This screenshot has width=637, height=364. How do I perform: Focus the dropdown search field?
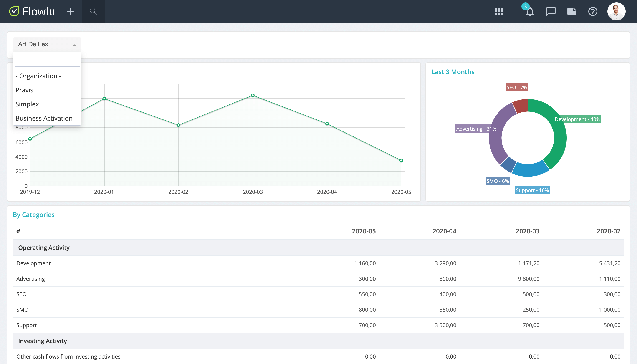pyautogui.click(x=47, y=61)
